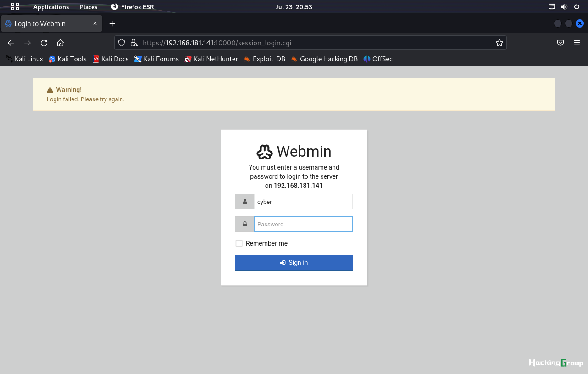The image size is (588, 374).
Task: Open the Kali Linux bookmark
Action: (x=24, y=59)
